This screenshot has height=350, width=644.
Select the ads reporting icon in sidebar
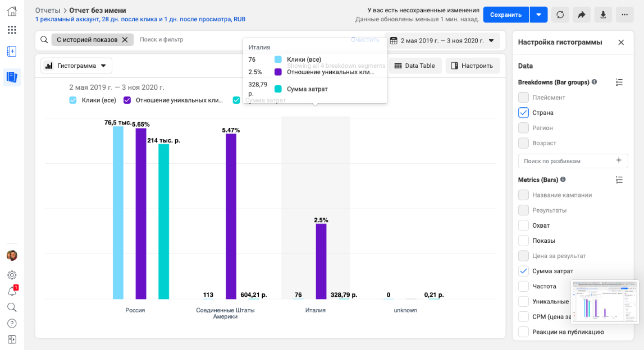point(12,77)
